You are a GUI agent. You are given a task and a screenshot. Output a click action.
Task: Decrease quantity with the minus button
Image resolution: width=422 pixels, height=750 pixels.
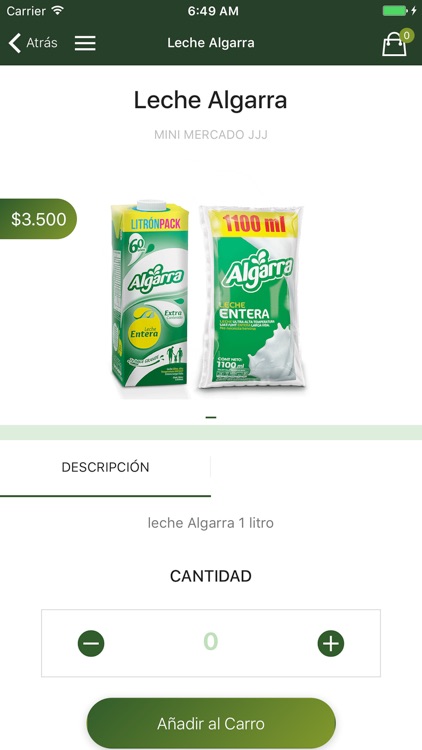pos(91,643)
